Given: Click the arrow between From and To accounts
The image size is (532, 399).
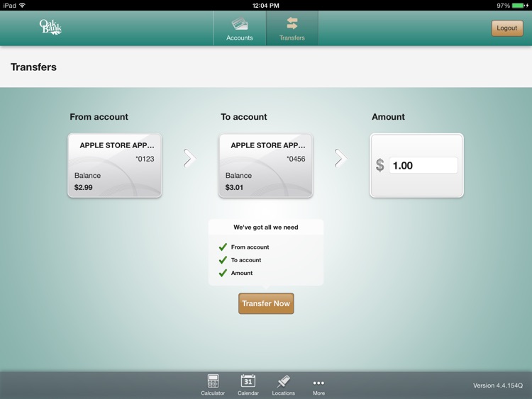Looking at the screenshot, I should point(189,158).
